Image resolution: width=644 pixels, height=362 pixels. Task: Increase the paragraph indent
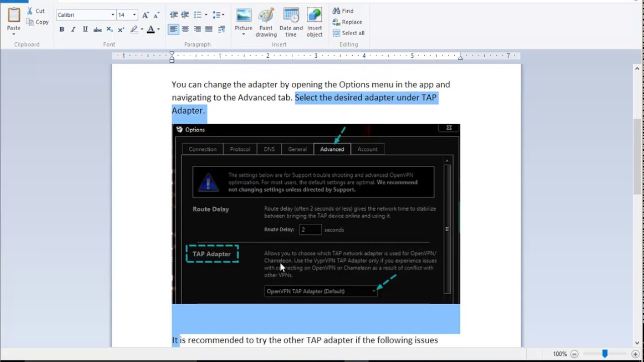(x=185, y=15)
